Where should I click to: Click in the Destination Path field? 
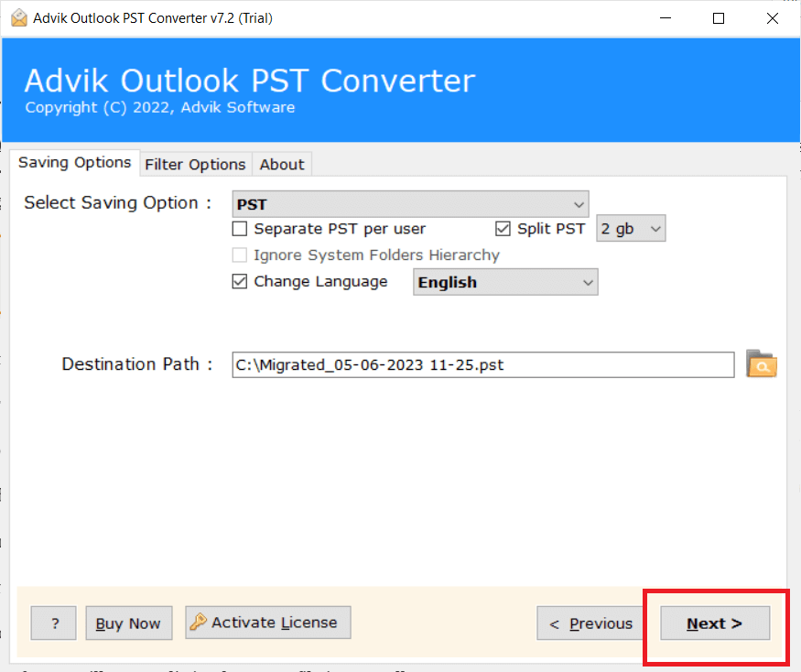pyautogui.click(x=482, y=365)
